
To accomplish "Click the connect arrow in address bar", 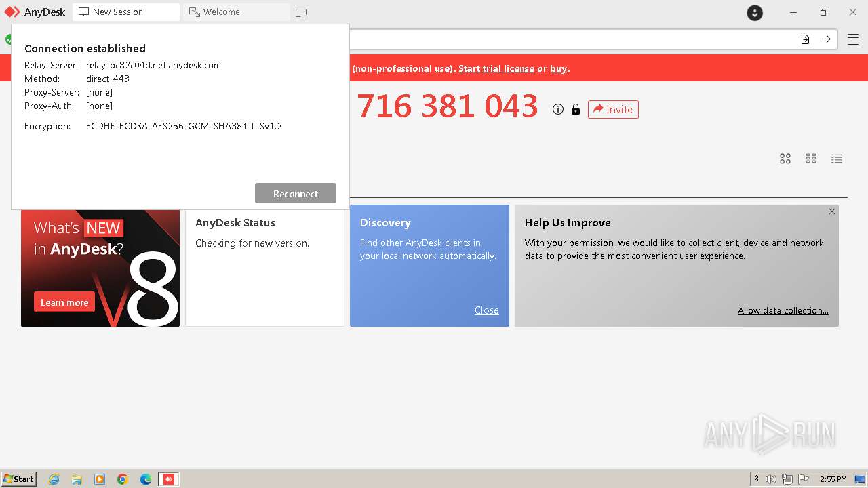I will tap(826, 39).
